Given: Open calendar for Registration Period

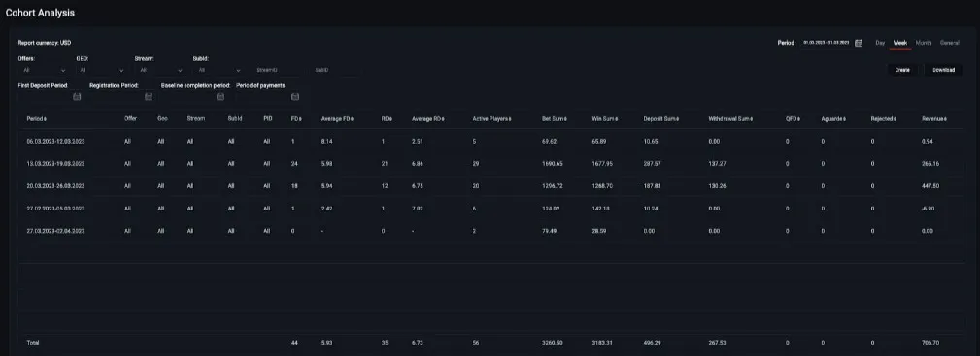Looking at the screenshot, I should 149,97.
